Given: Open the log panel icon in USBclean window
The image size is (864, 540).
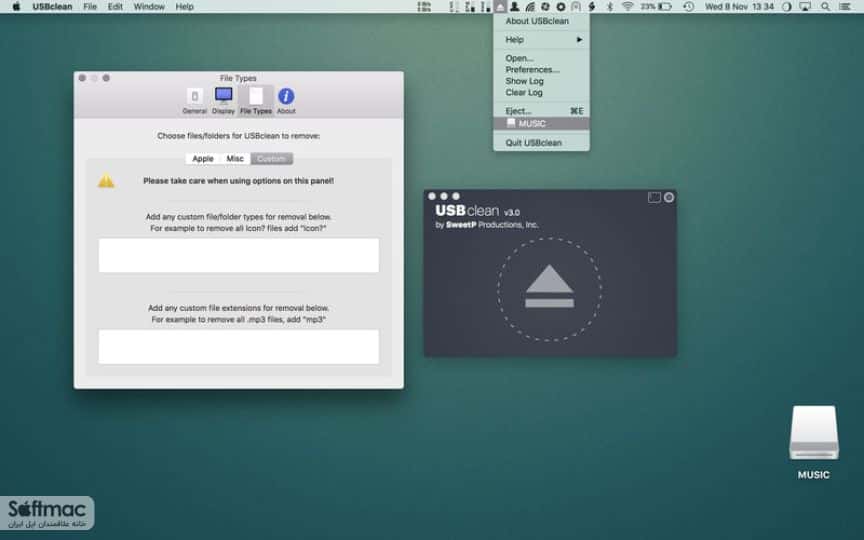Looking at the screenshot, I should [654, 197].
